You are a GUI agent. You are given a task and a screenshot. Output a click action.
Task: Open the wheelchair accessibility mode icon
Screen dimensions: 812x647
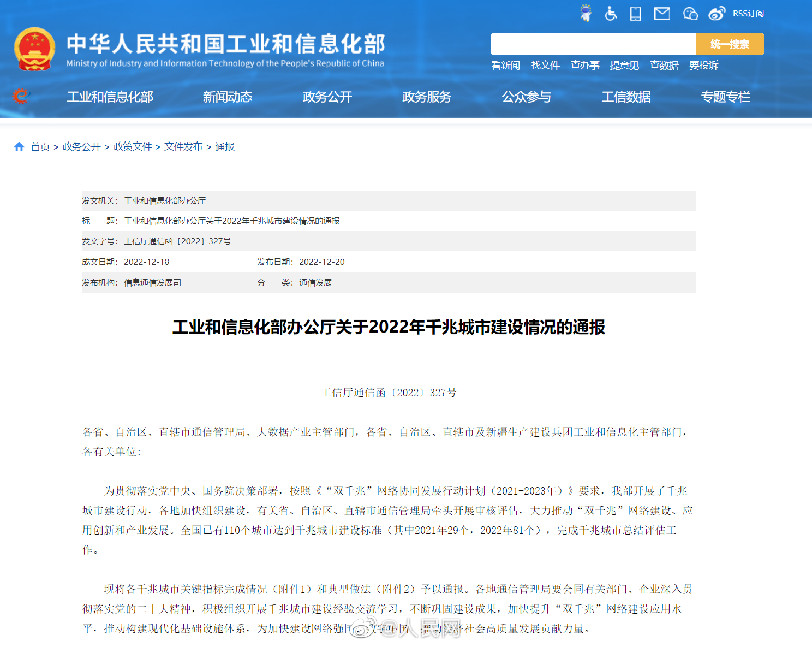click(x=611, y=13)
